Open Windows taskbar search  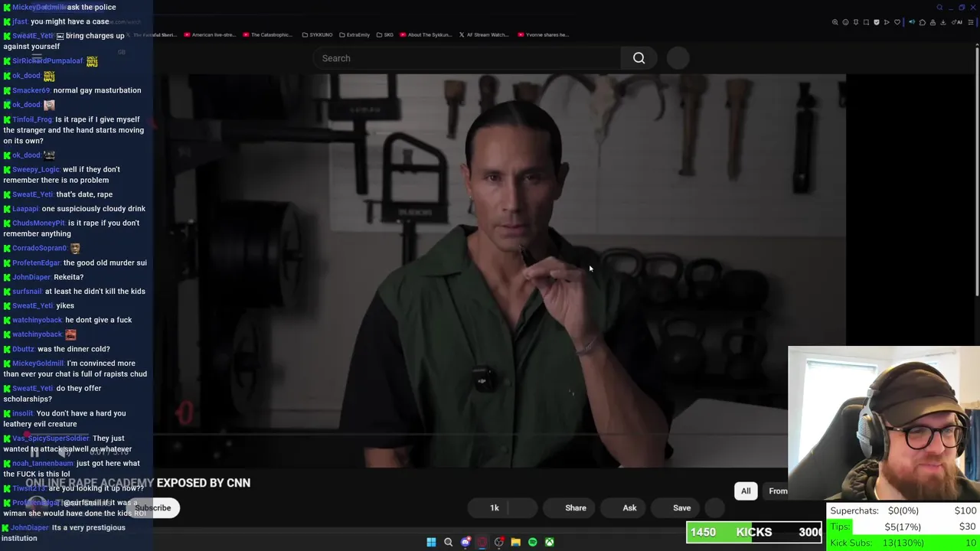[448, 542]
